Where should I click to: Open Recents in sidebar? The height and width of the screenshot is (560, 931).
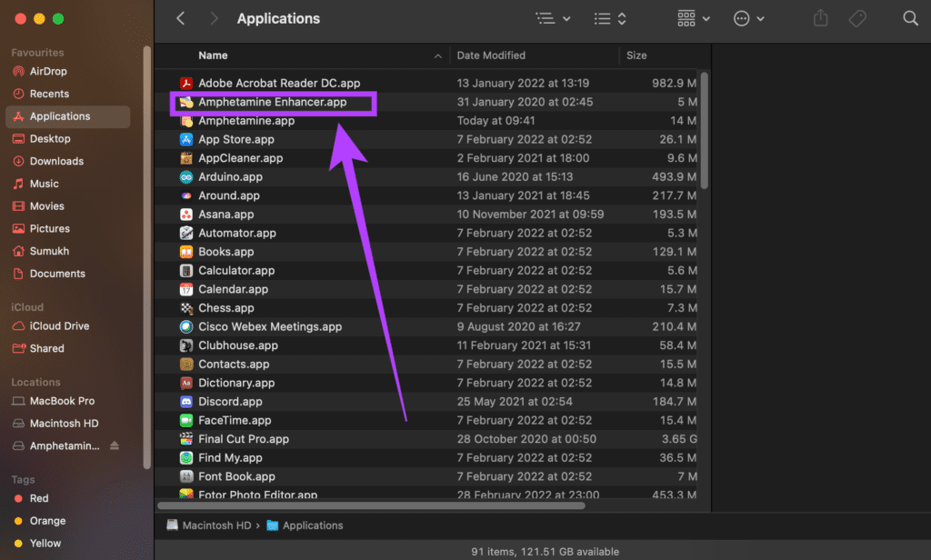[67, 94]
